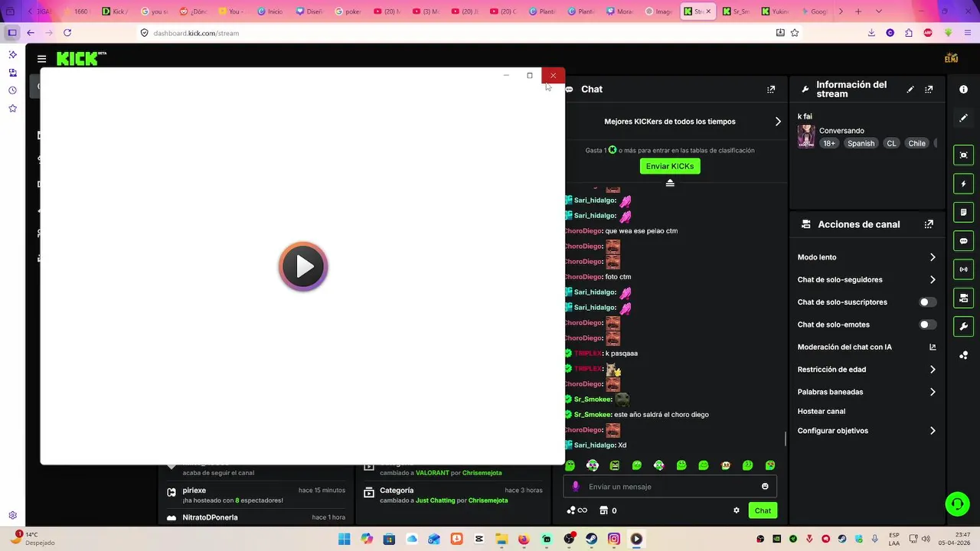Viewport: 980px width, 551px height.
Task: Open the Kick hamburger menu
Action: tap(41, 59)
